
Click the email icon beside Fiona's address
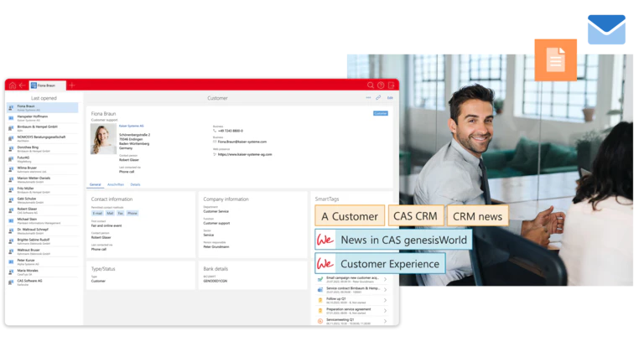tap(215, 142)
